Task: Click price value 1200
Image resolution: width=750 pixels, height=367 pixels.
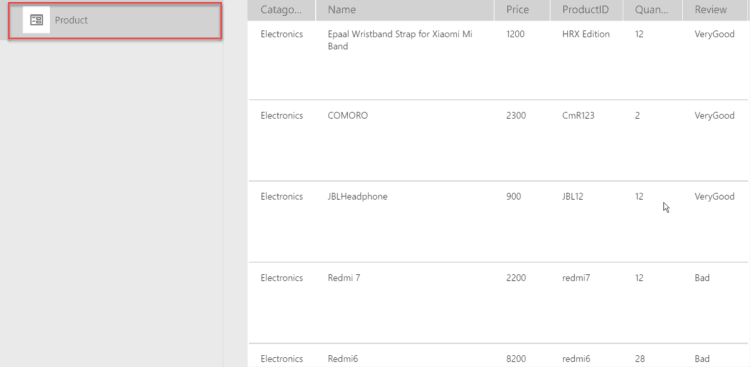Action: [x=516, y=34]
